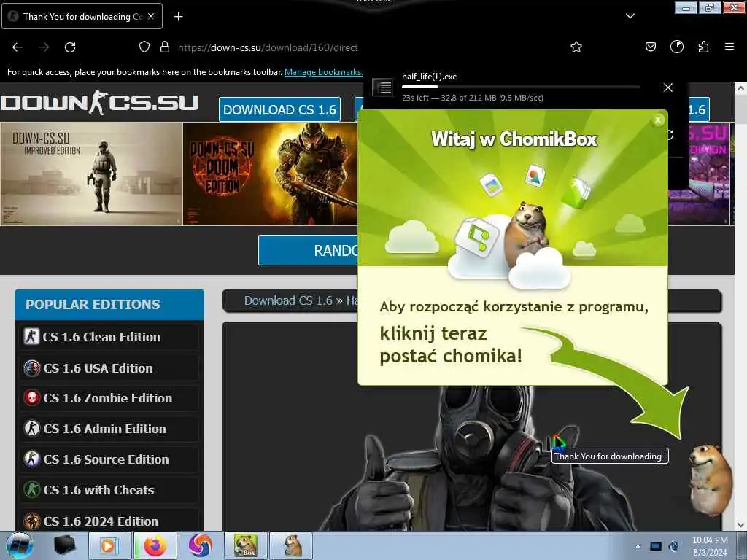The height and width of the screenshot is (560, 747).
Task: Click the DOWNLOAD CS 1.6 button
Action: pyautogui.click(x=279, y=109)
